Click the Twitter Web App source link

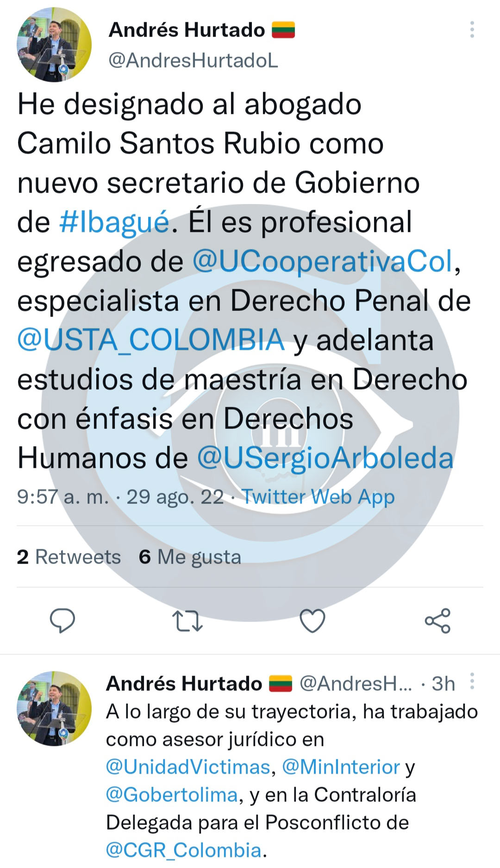(318, 497)
